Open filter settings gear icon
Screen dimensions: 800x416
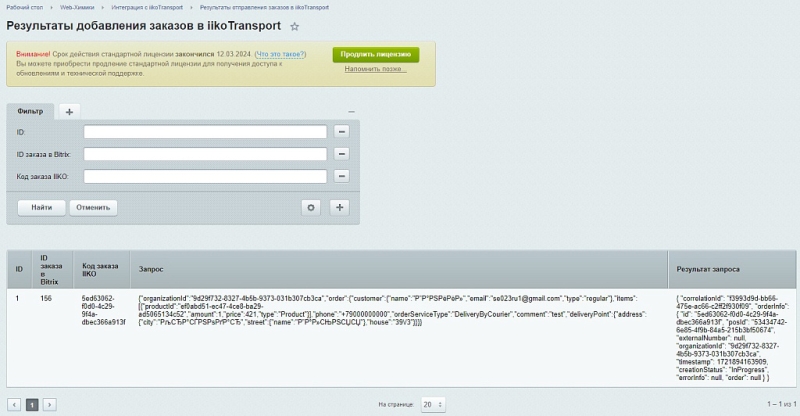click(x=312, y=207)
